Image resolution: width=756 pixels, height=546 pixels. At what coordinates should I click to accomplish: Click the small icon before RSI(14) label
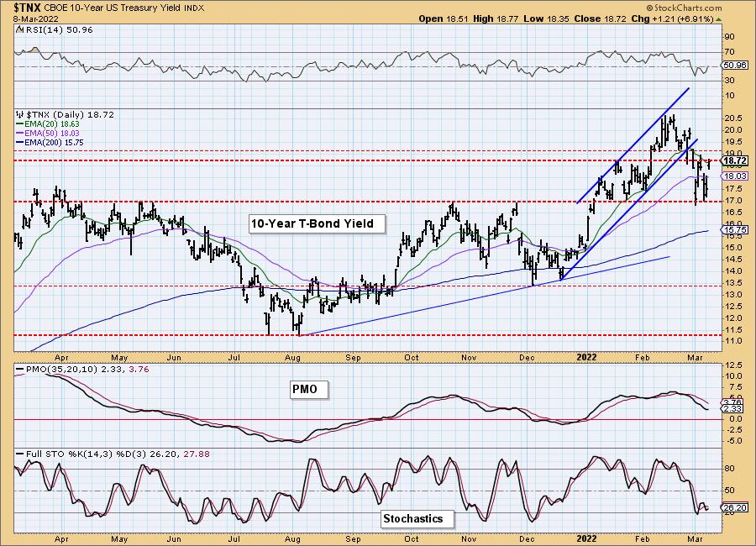(19, 30)
